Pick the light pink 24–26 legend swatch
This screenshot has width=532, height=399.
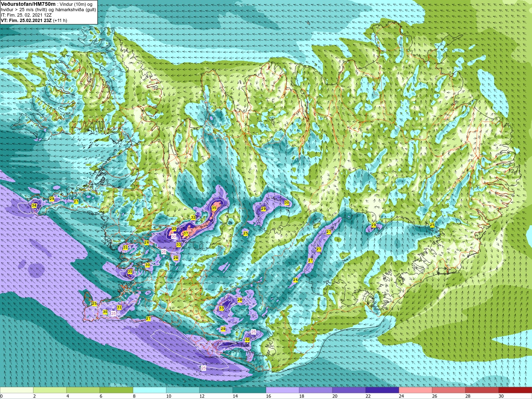[416, 390]
